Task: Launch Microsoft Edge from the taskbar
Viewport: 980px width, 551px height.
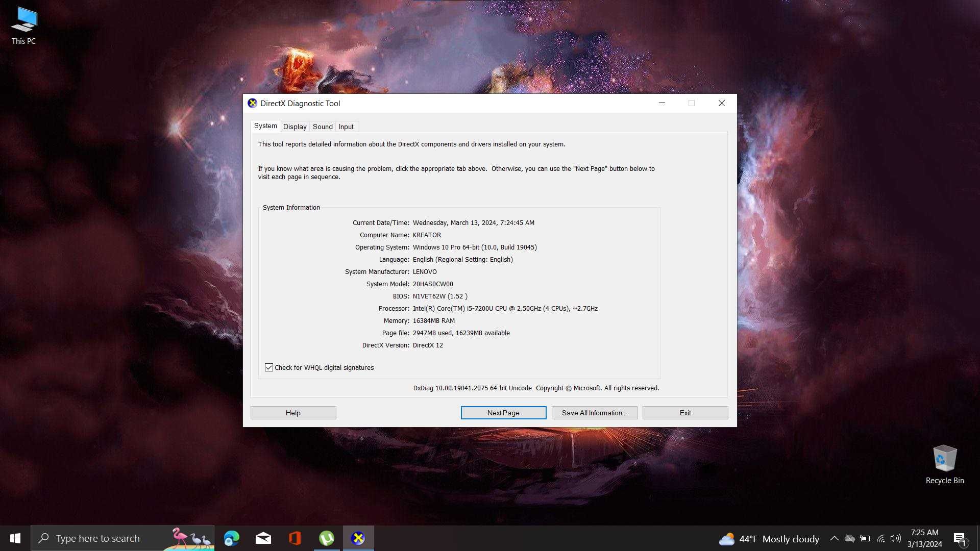Action: coord(232,538)
